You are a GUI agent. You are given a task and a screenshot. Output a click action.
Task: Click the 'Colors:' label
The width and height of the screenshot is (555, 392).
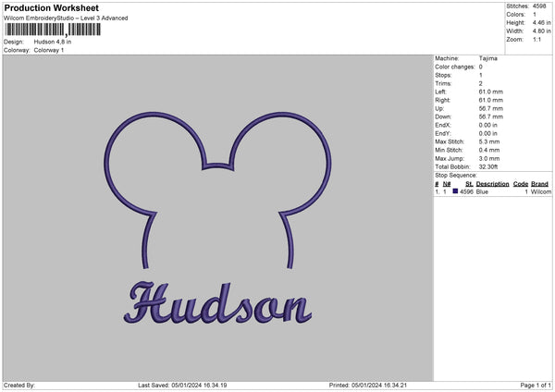coord(515,15)
